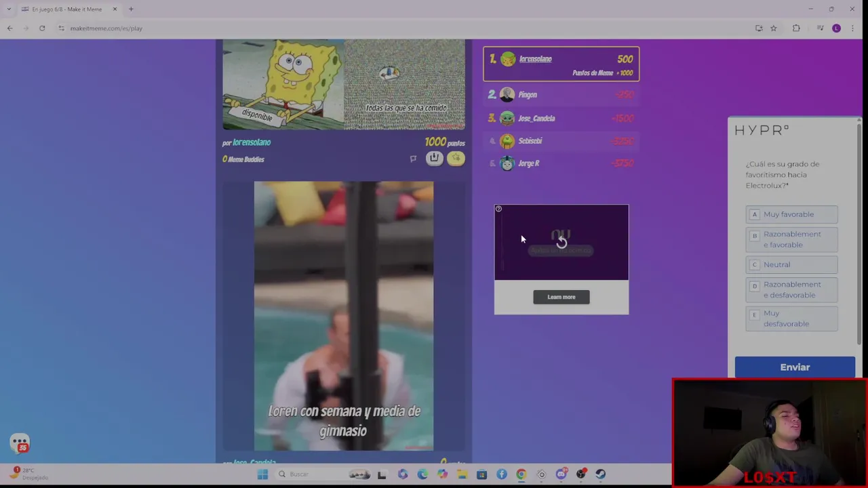This screenshot has height=488, width=868.
Task: Choose survey option 'Neutral'
Action: [x=791, y=264]
